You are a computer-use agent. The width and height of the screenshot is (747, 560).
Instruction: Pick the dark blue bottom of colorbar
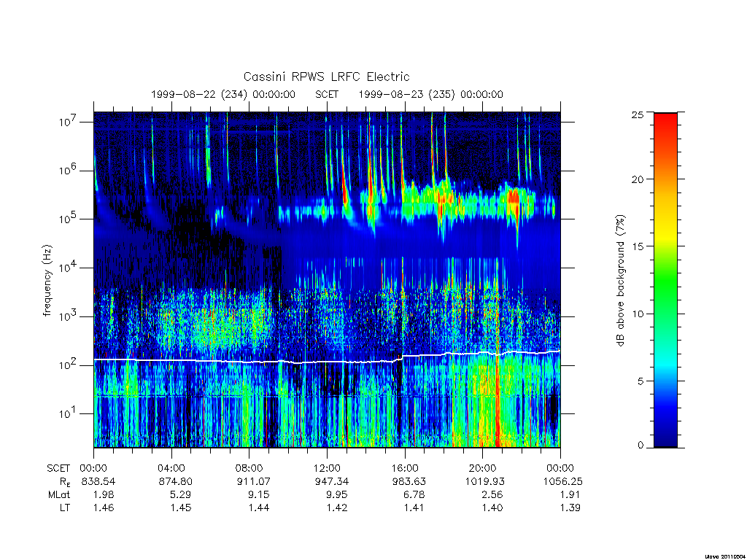665,440
